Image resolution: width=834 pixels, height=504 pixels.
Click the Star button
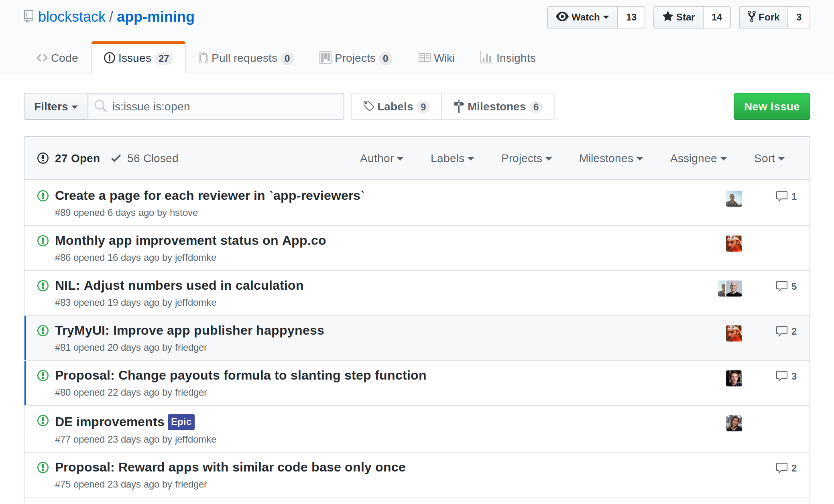679,17
